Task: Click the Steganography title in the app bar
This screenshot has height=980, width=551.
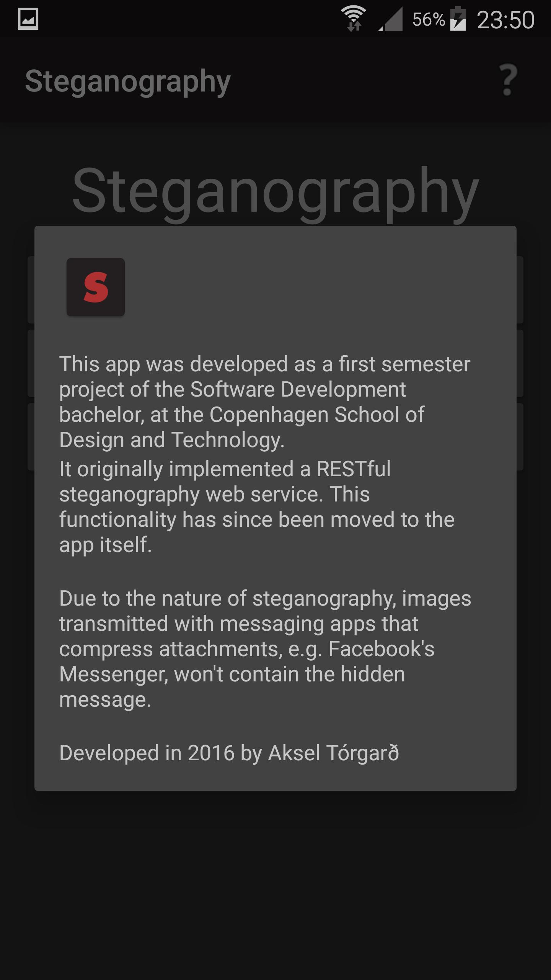Action: [x=128, y=82]
